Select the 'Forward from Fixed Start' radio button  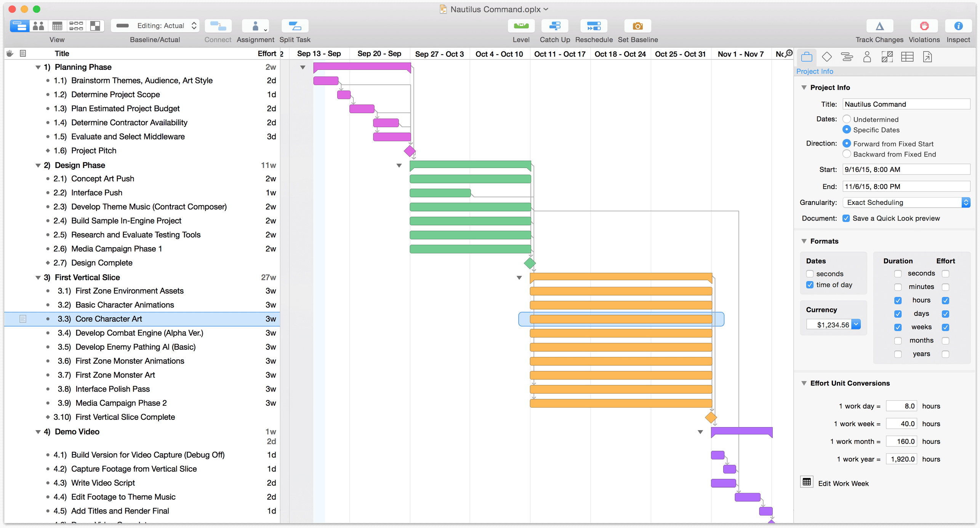[845, 144]
